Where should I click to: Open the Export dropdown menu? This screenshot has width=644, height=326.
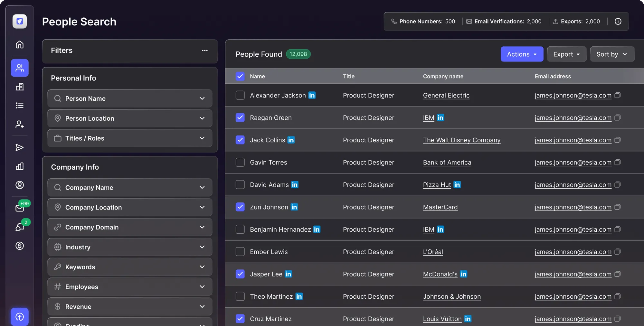(567, 54)
